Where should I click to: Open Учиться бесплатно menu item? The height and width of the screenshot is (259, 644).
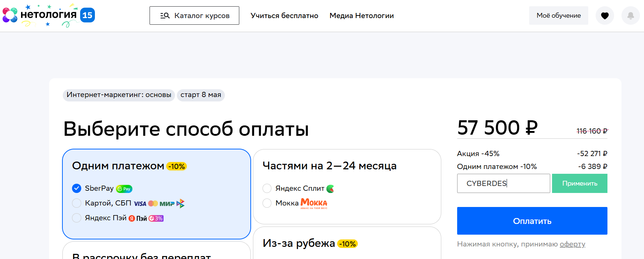coord(284,15)
